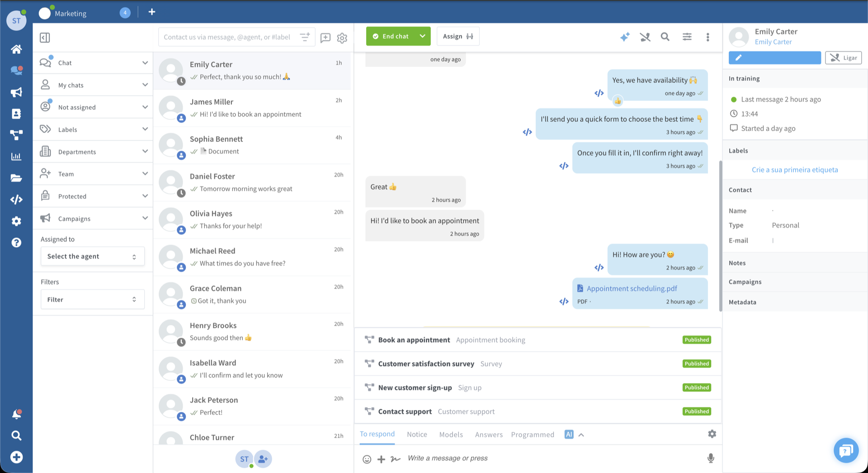Open the contacts book sidebar icon
Viewport: 868px width, 473px height.
pos(16,114)
